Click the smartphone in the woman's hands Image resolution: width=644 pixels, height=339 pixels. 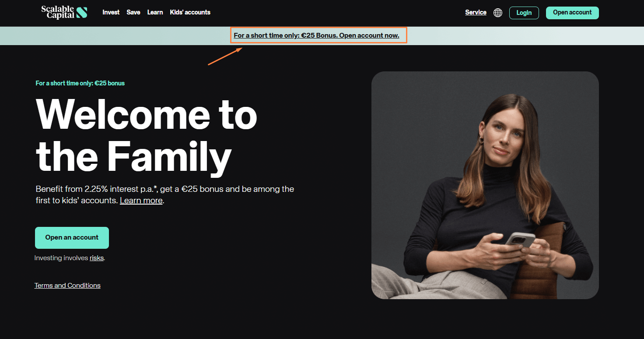[x=521, y=240]
